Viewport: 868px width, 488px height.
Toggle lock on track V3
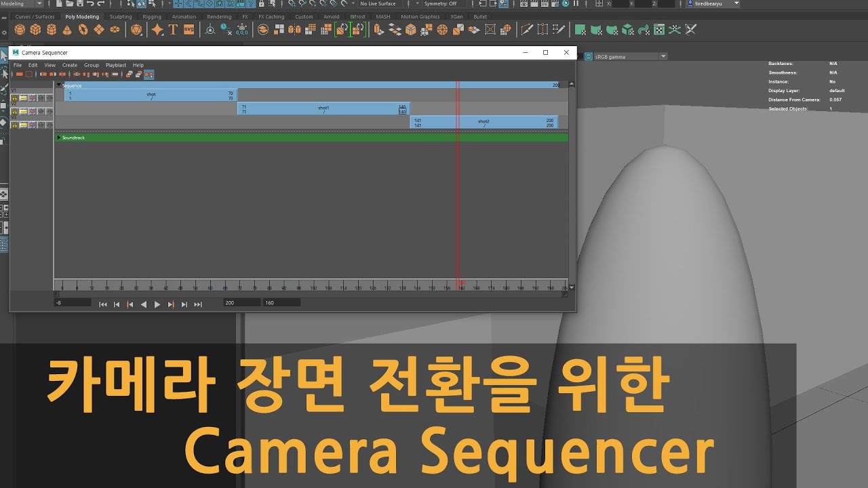point(14,125)
